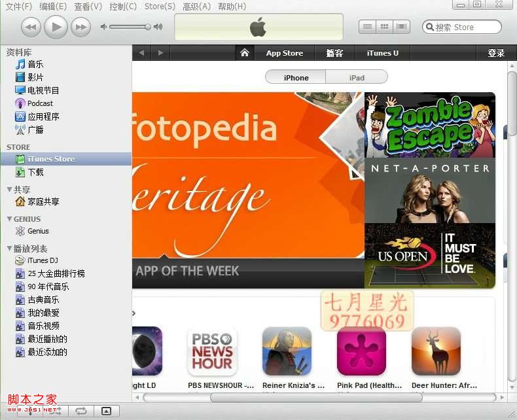Open the App Store tab
The width and height of the screenshot is (517, 420).
pos(285,53)
